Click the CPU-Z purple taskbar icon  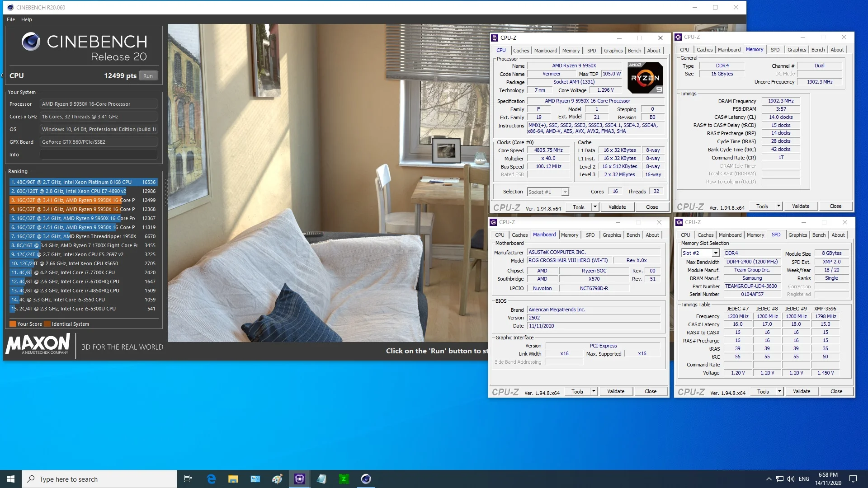[x=299, y=479]
